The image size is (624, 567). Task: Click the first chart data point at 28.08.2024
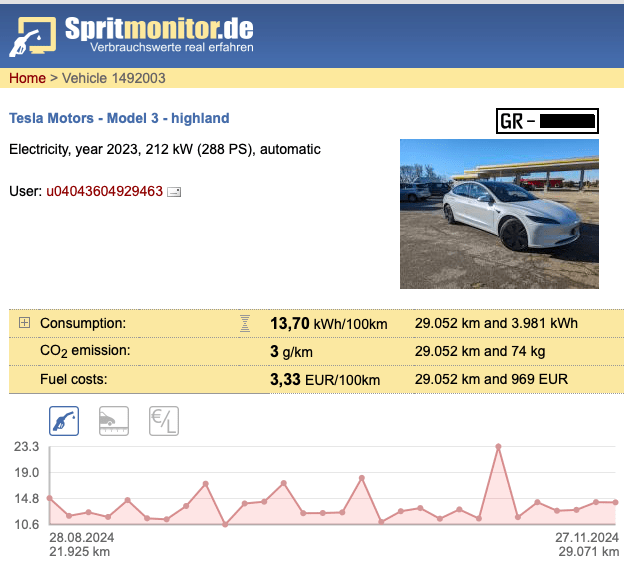coord(49,498)
